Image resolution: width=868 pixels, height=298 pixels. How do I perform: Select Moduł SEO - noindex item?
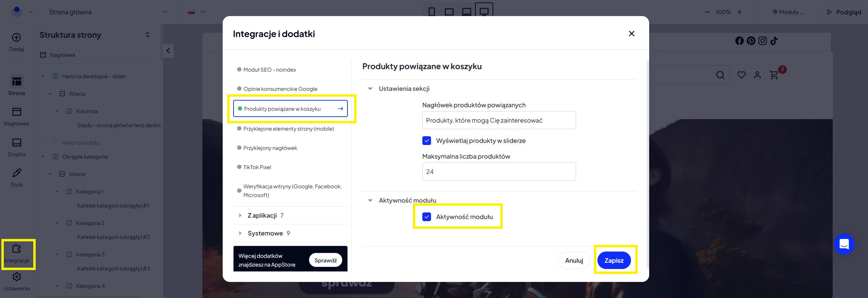pos(270,70)
